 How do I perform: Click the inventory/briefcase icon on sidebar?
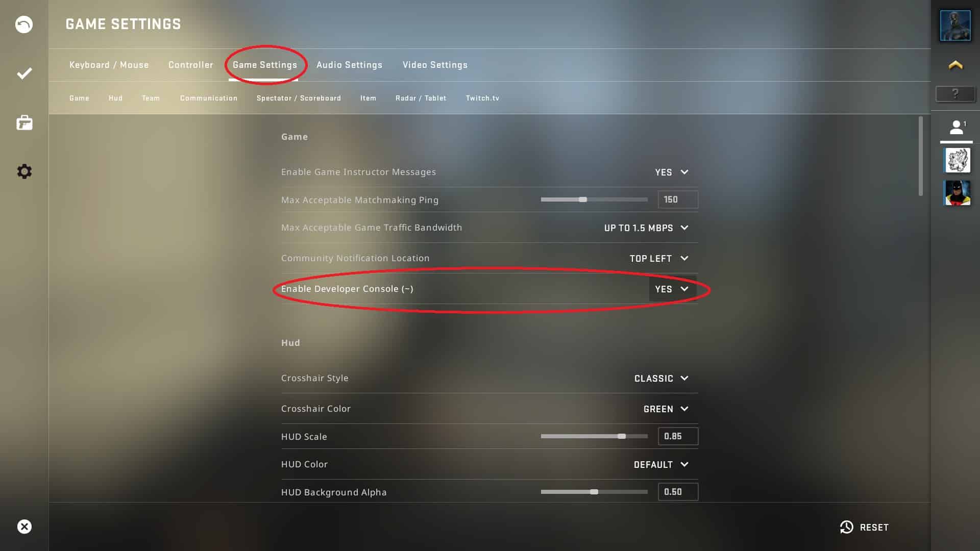tap(24, 122)
